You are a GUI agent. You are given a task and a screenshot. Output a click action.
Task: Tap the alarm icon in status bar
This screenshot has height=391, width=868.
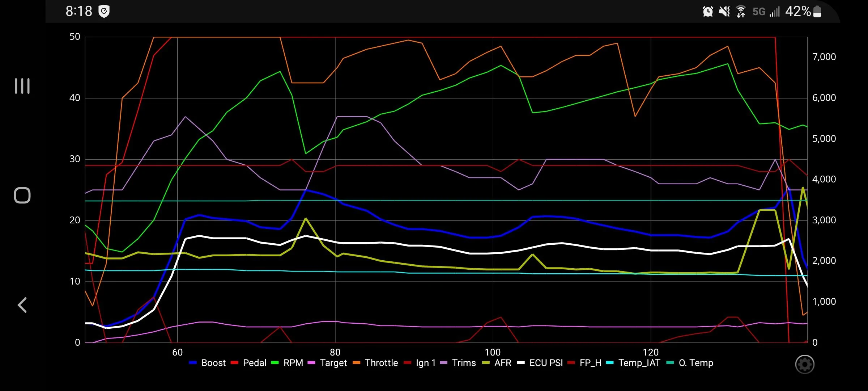coord(708,12)
